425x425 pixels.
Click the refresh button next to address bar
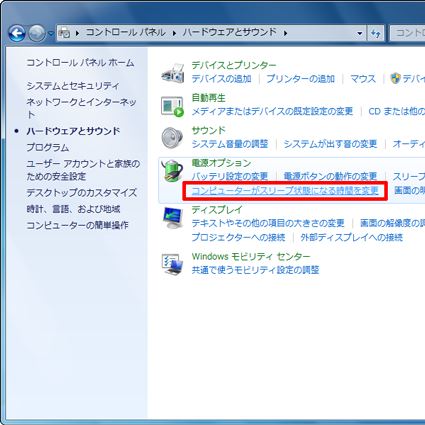click(376, 33)
